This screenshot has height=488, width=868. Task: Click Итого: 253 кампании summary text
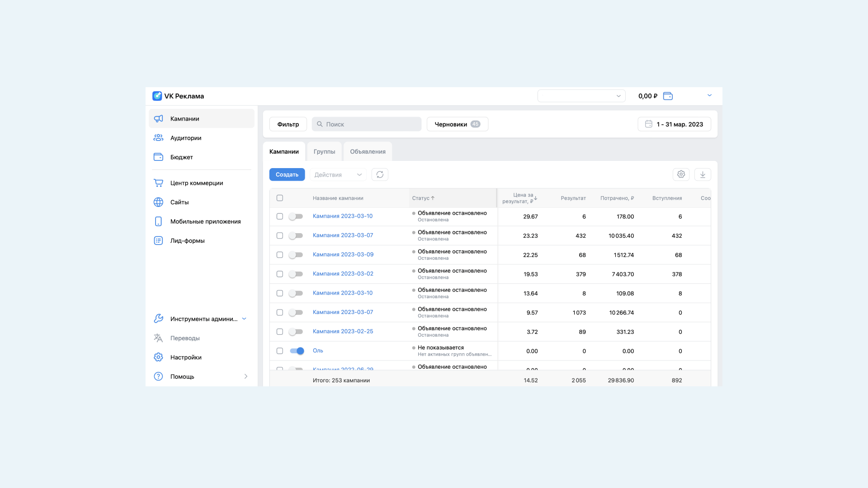tap(341, 380)
